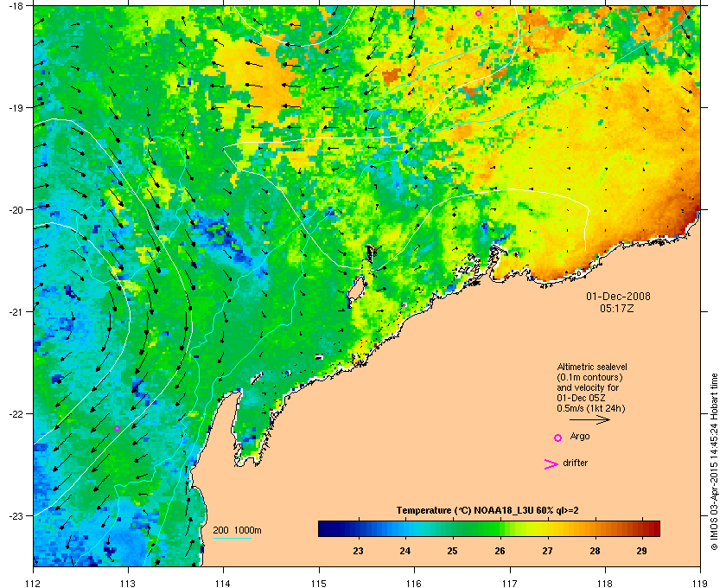This screenshot has height=588, width=726.
Task: Click the latitude axis label '-21'
Action: [15, 311]
